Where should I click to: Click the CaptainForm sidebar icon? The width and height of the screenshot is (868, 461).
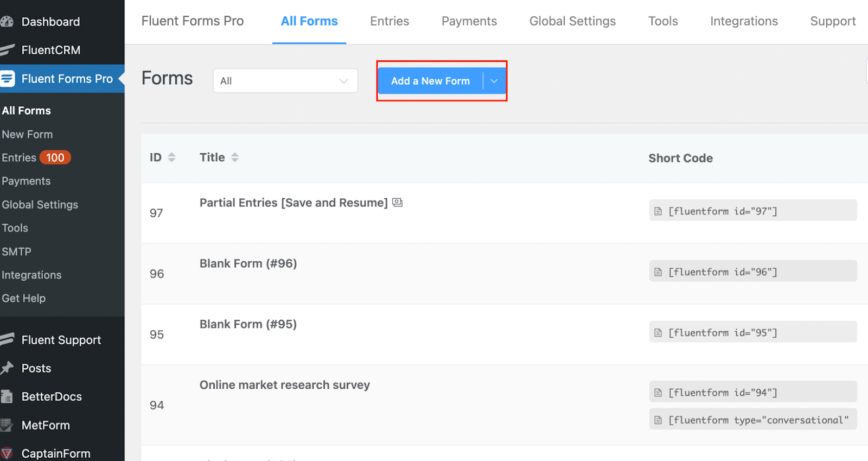[x=7, y=453]
